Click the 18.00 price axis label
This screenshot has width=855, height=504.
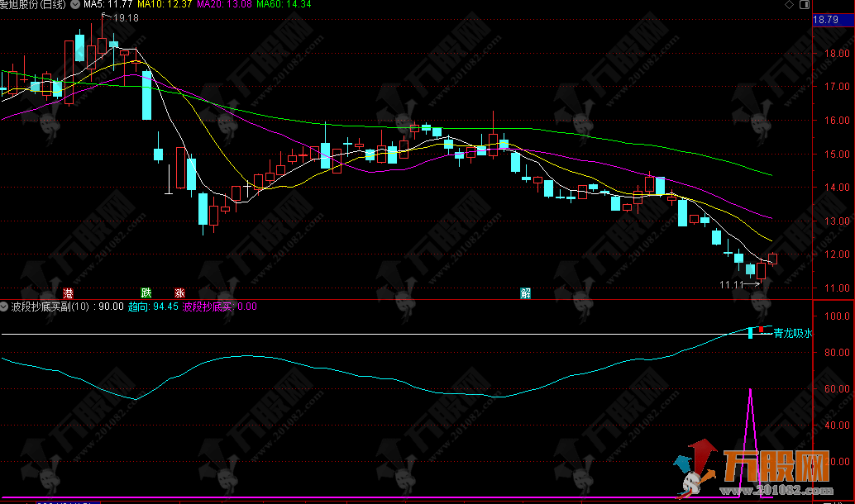(x=837, y=54)
